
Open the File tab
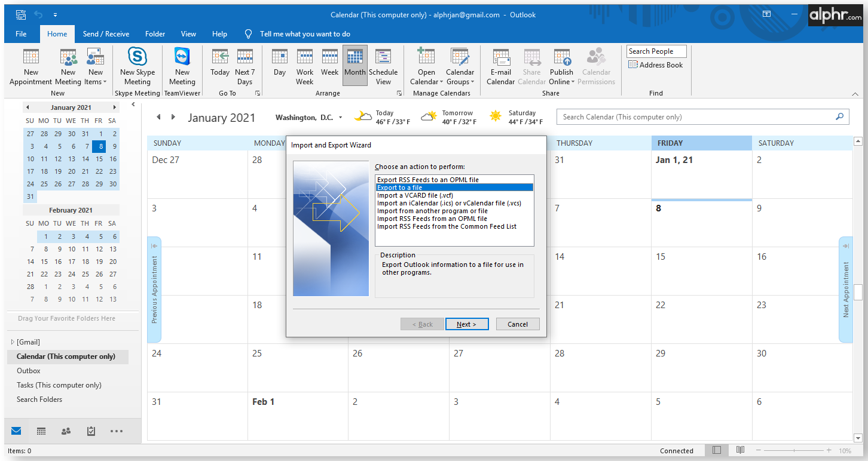21,34
